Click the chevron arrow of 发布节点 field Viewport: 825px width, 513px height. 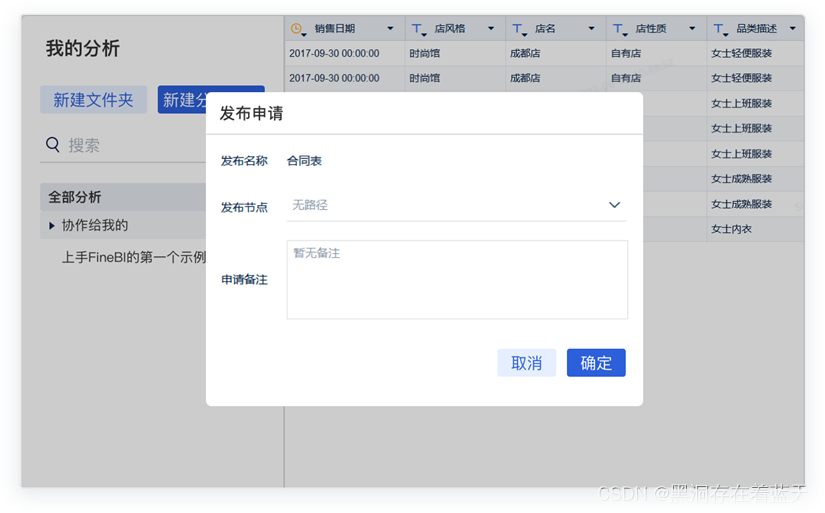(614, 205)
